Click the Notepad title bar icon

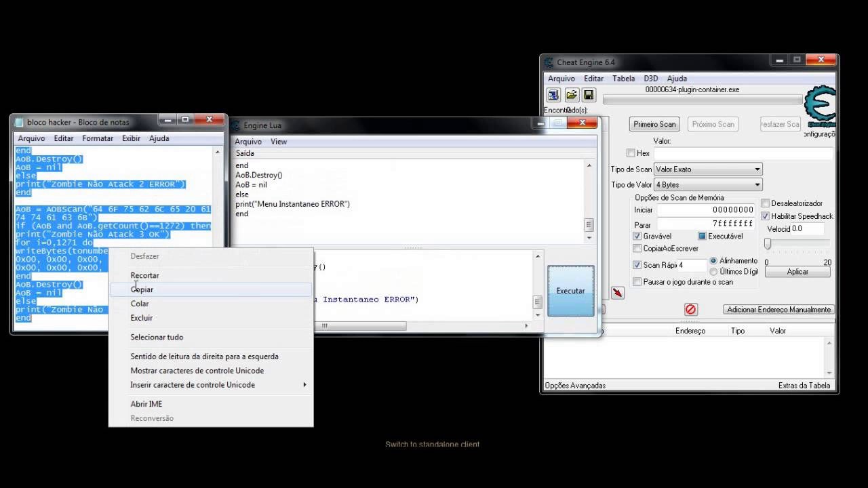(x=19, y=122)
